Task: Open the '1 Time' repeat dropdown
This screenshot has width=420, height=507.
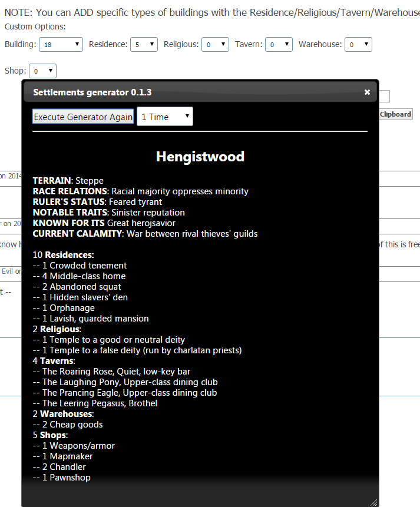Action: pyautogui.click(x=164, y=117)
